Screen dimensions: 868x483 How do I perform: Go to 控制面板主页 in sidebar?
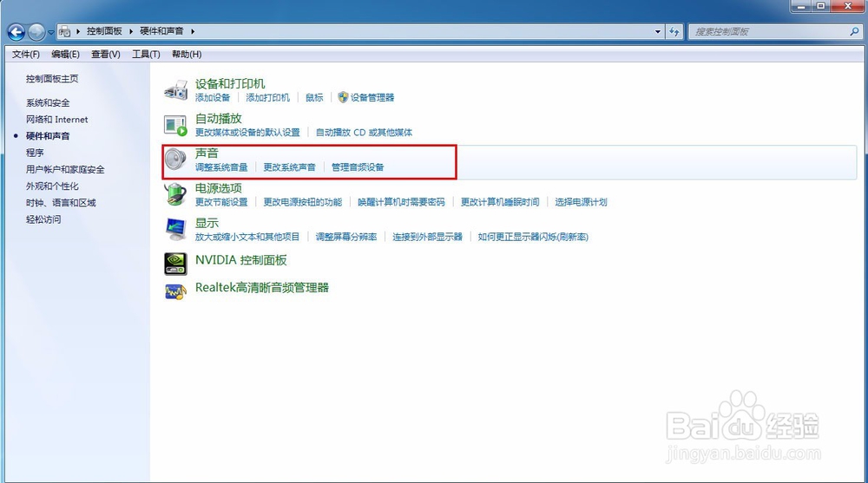click(x=52, y=79)
